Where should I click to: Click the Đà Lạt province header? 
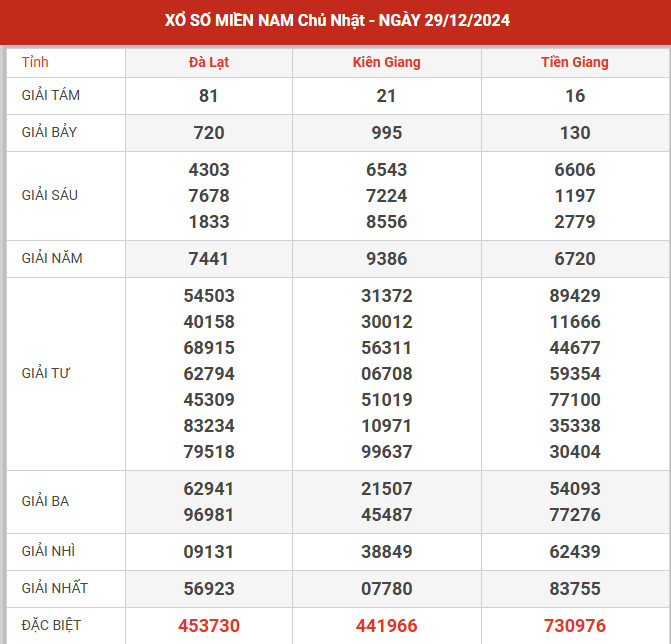[x=208, y=62]
